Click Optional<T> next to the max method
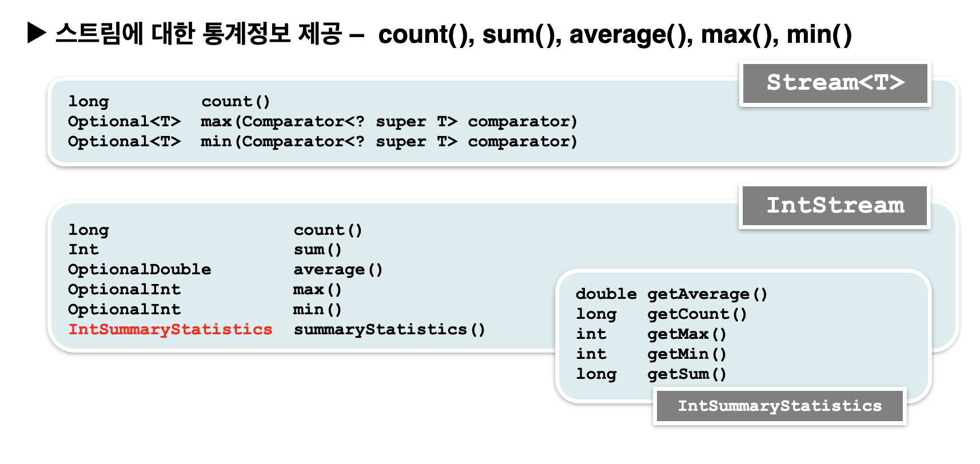Image resolution: width=980 pixels, height=464 pixels. click(x=124, y=122)
